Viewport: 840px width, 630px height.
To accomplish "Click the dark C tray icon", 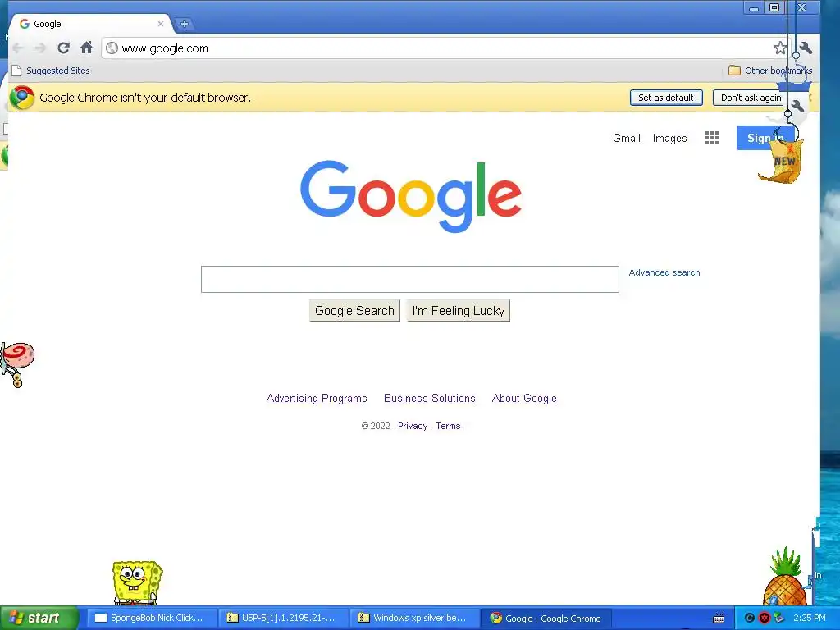I will [750, 619].
